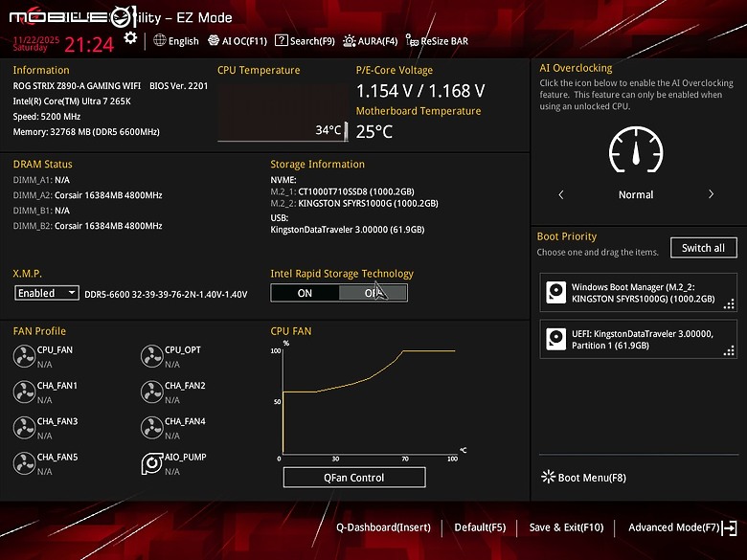Click DIMM_B2 Corsair 16384MB 4800MHz entry
747x560 pixels.
[x=88, y=226]
